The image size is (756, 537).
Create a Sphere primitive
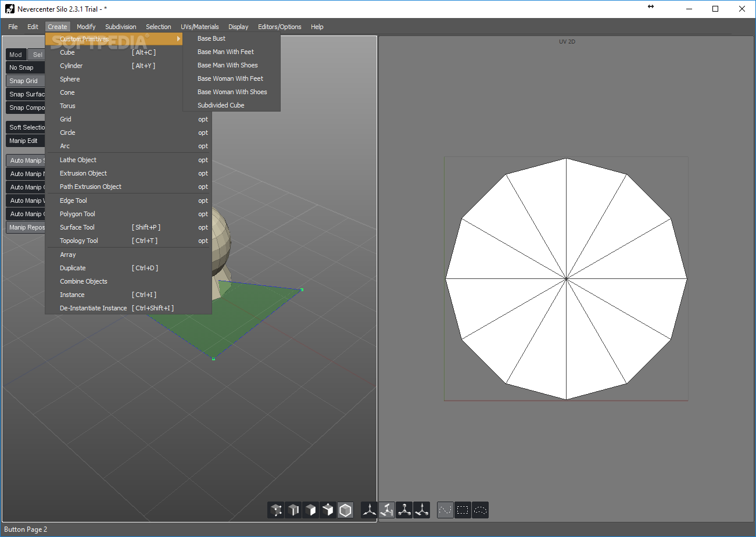point(128,79)
